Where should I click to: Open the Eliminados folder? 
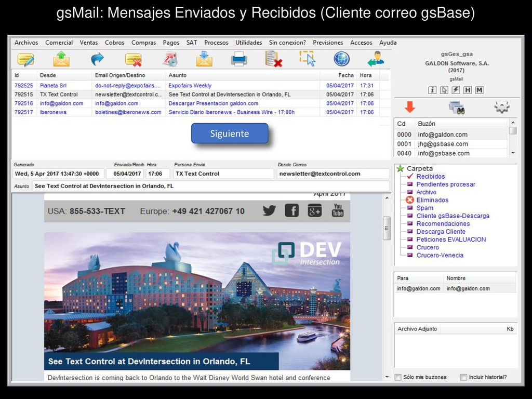point(432,200)
